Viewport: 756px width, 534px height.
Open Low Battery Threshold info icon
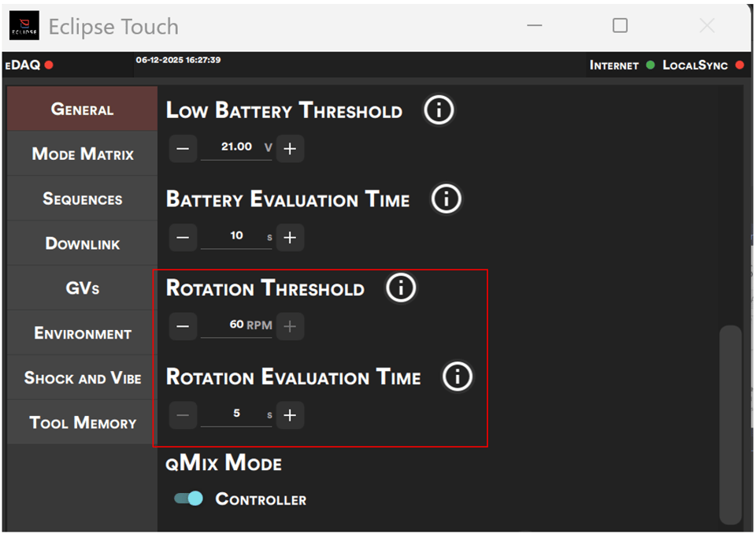439,110
